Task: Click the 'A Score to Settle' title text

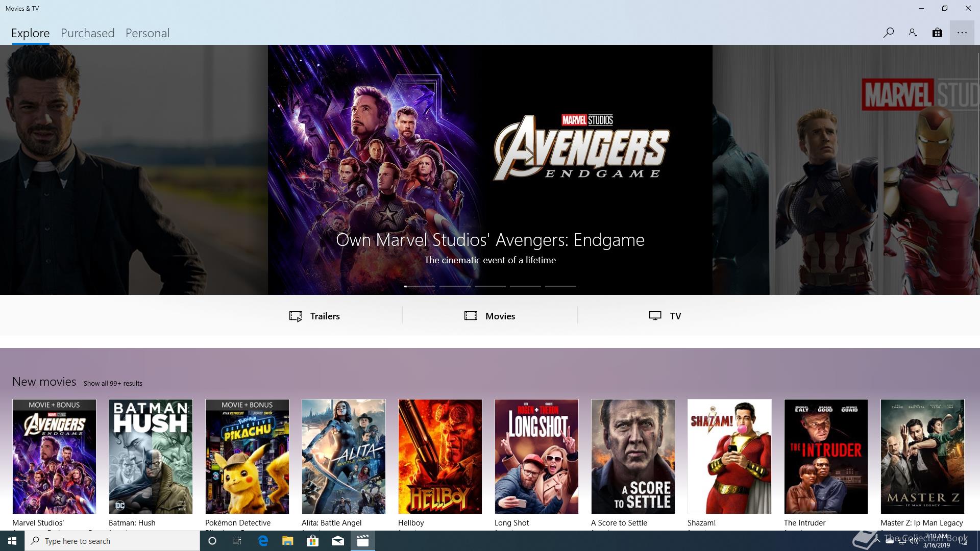Action: coord(619,523)
